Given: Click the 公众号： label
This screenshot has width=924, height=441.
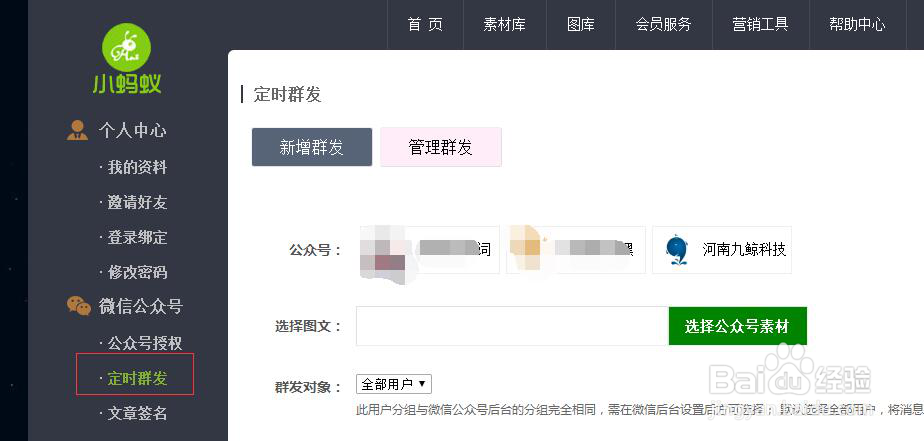Looking at the screenshot, I should coord(315,250).
